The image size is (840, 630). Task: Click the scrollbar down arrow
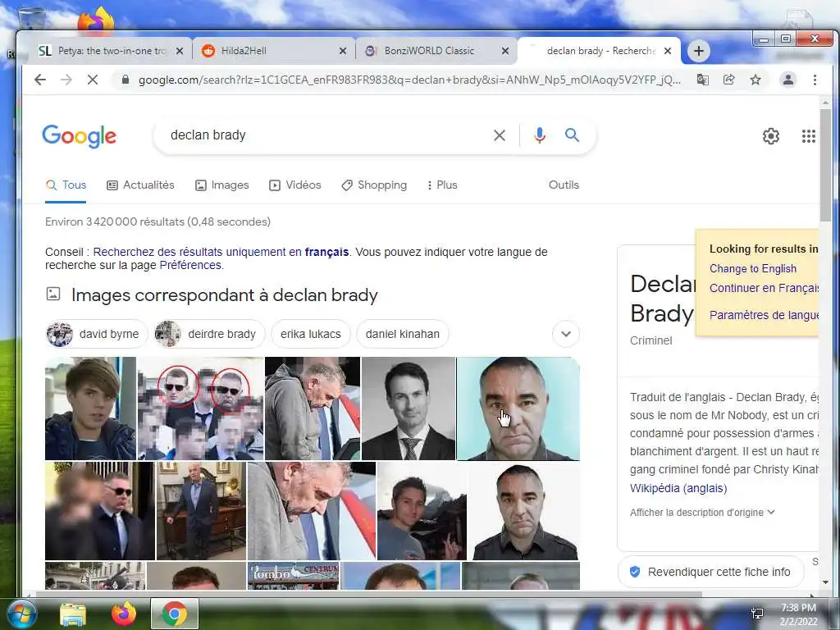point(825,582)
